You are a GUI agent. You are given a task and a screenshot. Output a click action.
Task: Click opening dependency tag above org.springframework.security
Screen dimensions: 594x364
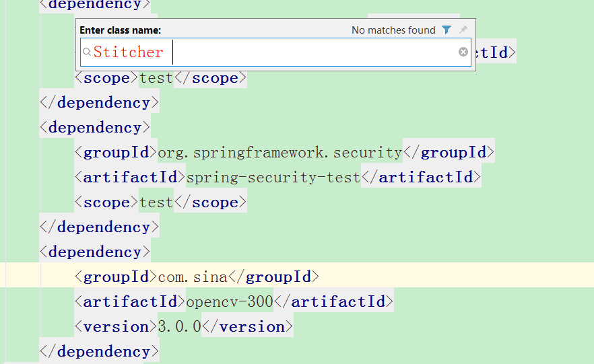click(x=95, y=128)
